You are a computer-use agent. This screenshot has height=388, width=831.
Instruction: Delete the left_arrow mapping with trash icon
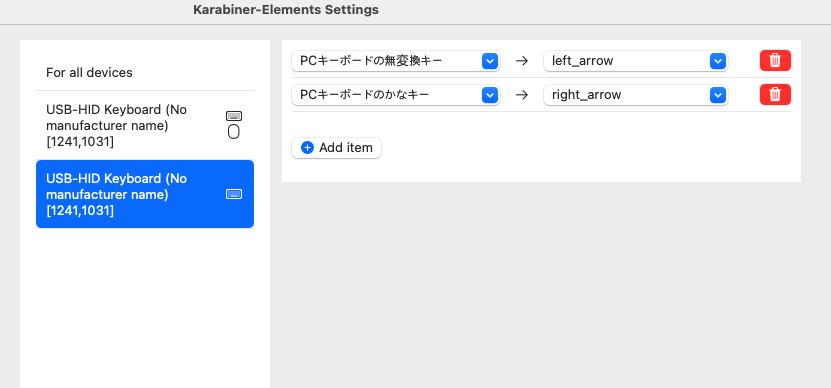[x=775, y=60]
